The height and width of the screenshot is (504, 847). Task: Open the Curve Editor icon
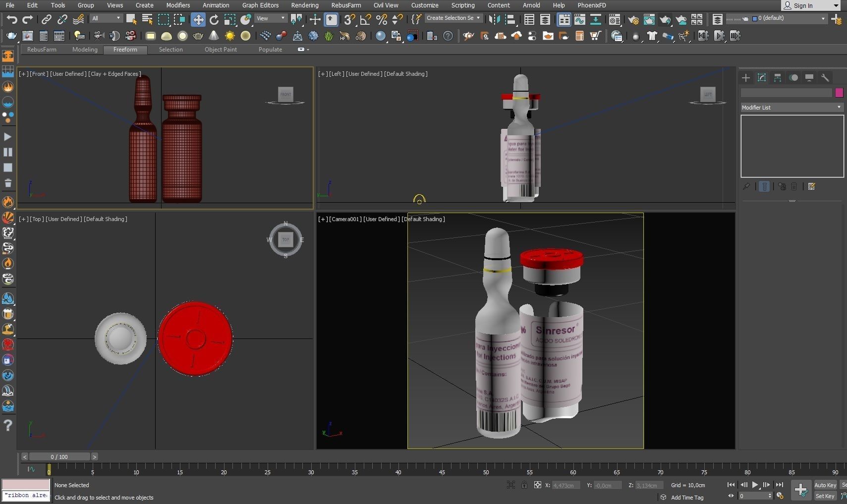(579, 19)
